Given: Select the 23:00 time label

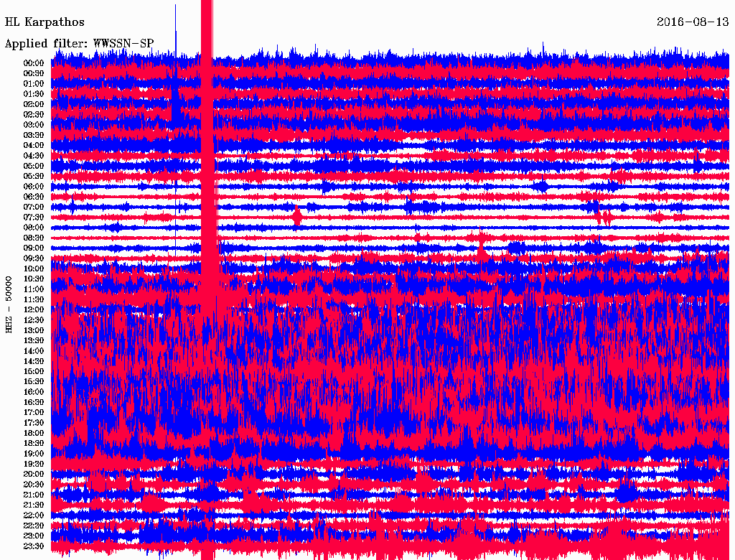Looking at the screenshot, I should pyautogui.click(x=34, y=536).
